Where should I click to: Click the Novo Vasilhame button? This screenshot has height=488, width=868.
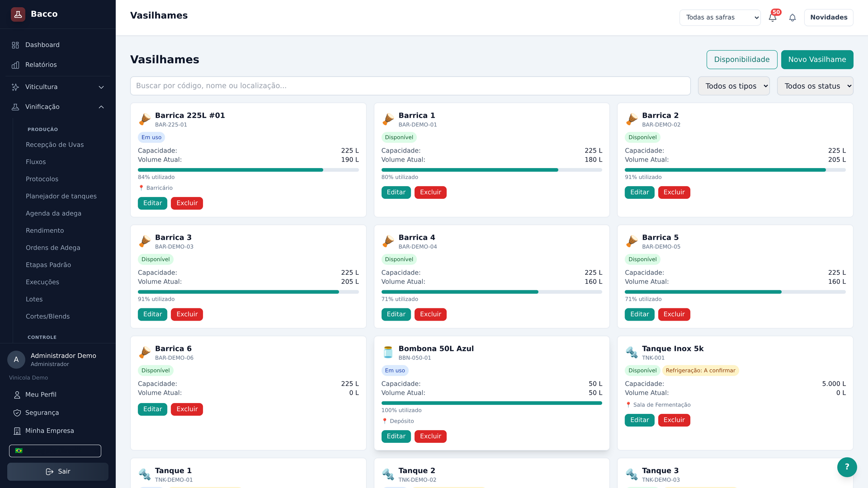pyautogui.click(x=817, y=60)
